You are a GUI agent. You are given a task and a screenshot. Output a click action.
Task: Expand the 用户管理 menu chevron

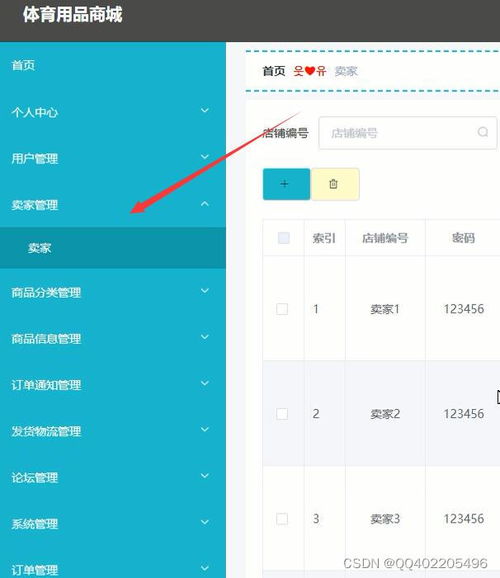point(205,157)
